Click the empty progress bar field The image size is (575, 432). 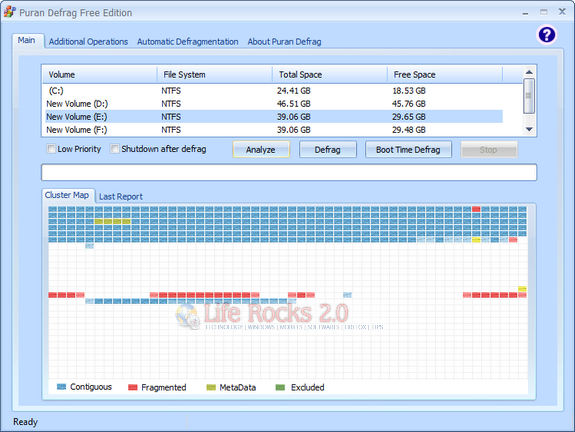(289, 172)
